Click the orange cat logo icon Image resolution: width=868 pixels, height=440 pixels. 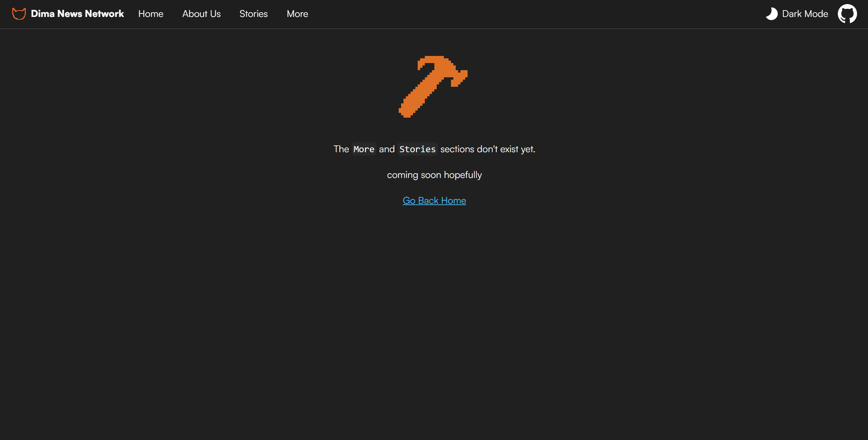click(19, 14)
